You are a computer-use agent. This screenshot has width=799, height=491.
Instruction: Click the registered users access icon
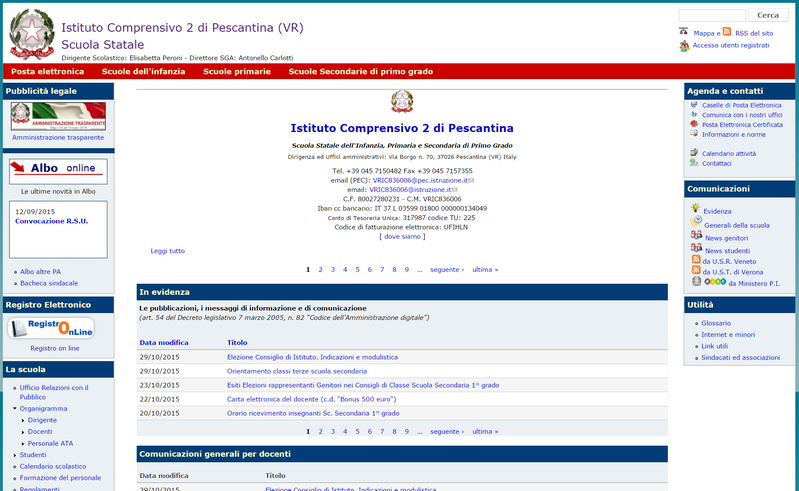pyautogui.click(x=684, y=46)
